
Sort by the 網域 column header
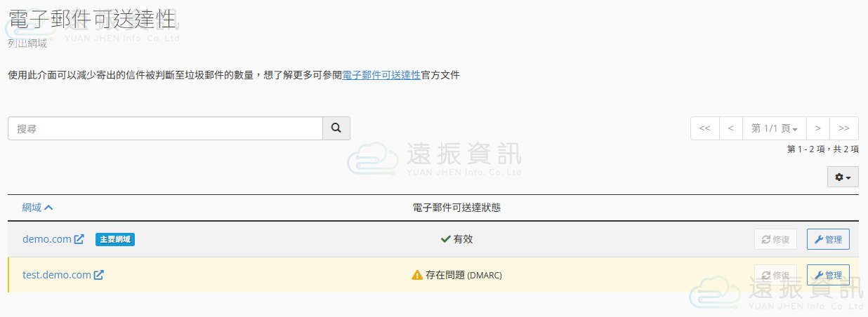point(37,207)
